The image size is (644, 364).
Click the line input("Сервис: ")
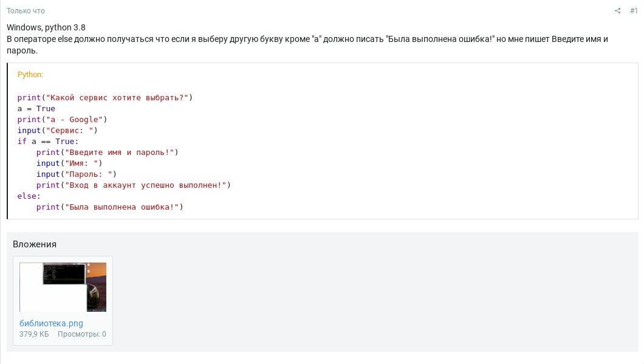point(58,130)
